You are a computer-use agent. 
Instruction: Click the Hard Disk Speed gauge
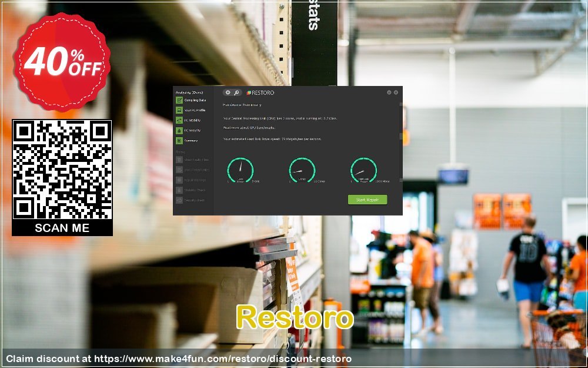tap(364, 170)
